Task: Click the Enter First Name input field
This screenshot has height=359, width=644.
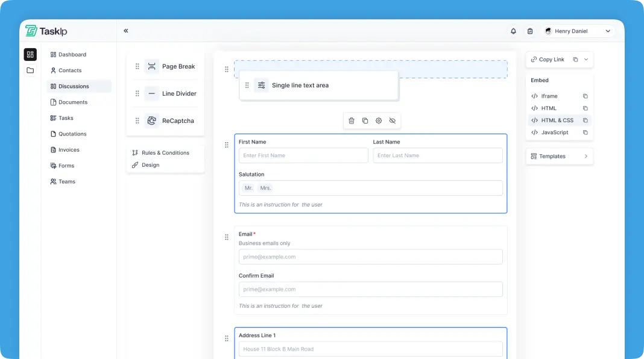Action: pos(303,155)
